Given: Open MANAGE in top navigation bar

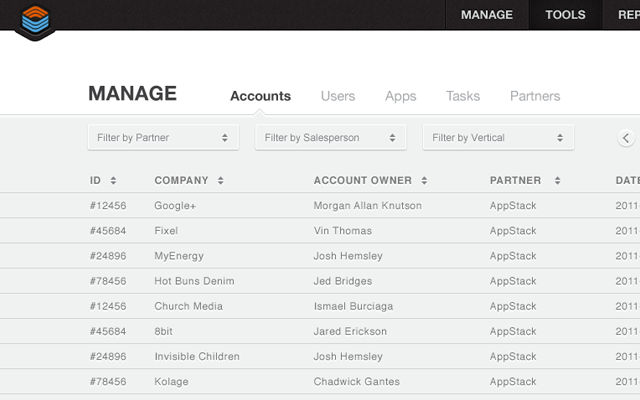Looking at the screenshot, I should coord(487,15).
